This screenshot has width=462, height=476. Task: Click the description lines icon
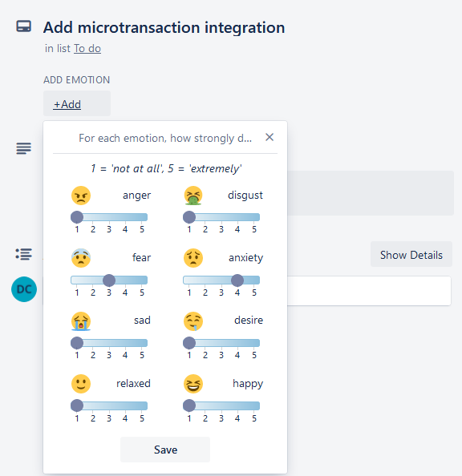point(24,148)
